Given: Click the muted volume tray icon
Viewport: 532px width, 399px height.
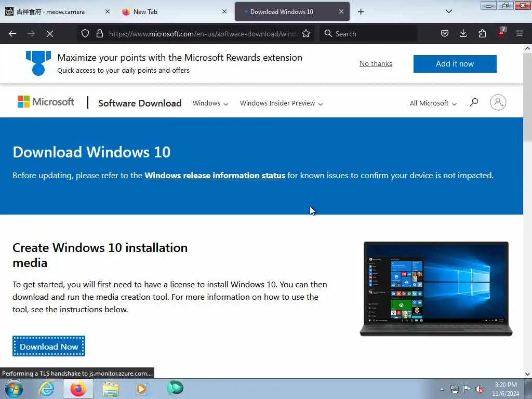Looking at the screenshot, I should click(480, 390).
